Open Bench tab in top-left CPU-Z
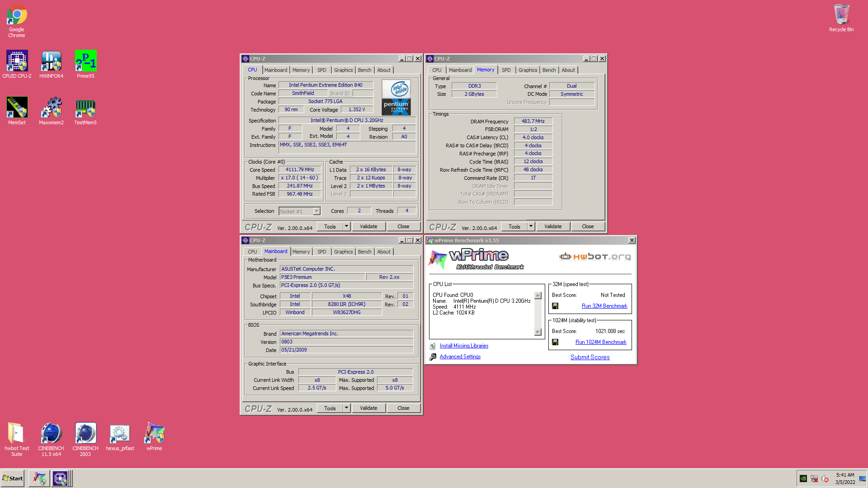868x488 pixels. [364, 70]
